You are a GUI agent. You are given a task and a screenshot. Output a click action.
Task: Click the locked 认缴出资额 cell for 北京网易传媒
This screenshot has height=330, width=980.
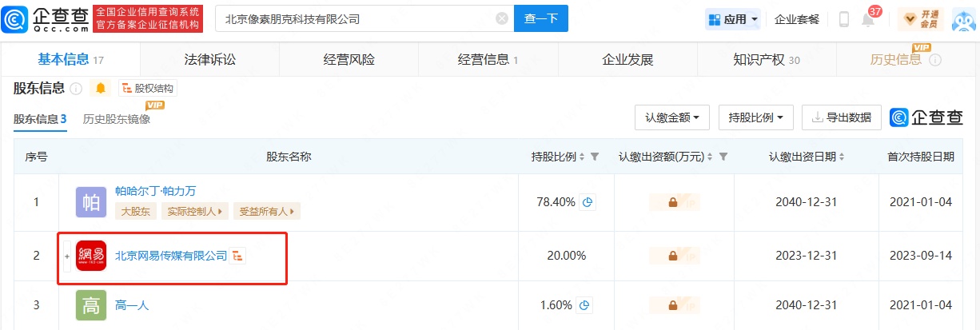tap(672, 256)
